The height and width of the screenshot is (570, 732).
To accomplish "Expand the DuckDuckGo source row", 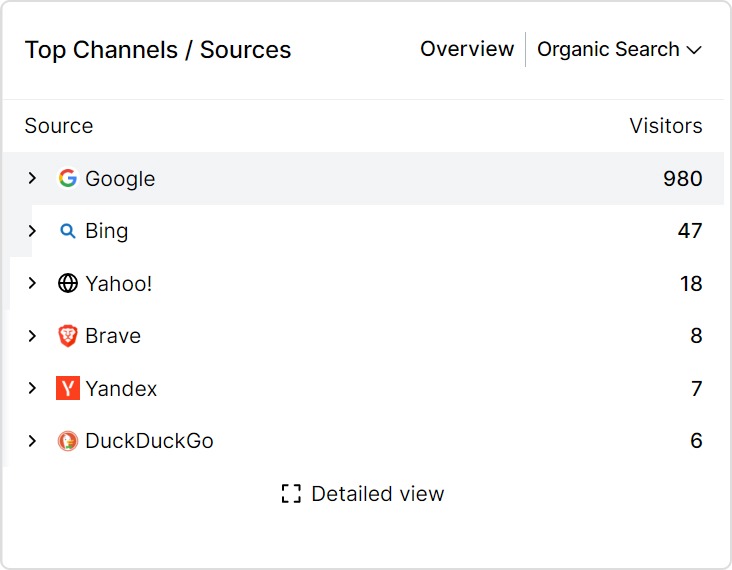I will pyautogui.click(x=32, y=441).
